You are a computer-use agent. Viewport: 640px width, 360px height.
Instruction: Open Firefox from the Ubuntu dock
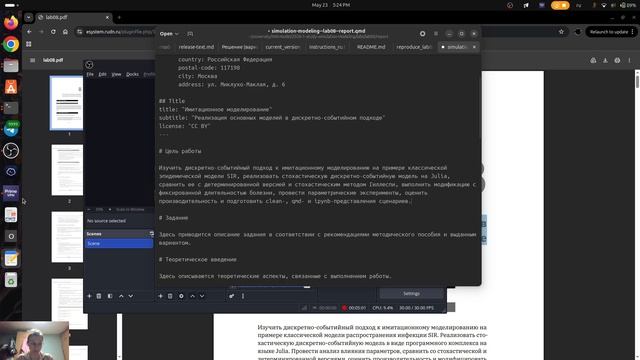click(x=11, y=22)
